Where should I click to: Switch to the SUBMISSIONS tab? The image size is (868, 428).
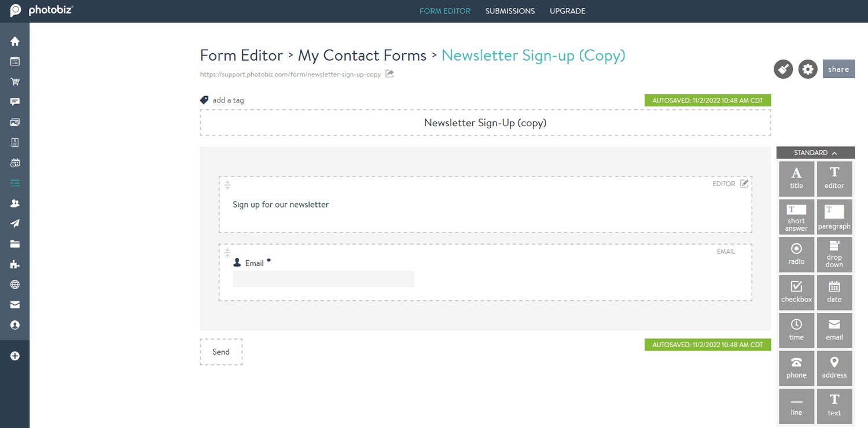[x=510, y=10]
